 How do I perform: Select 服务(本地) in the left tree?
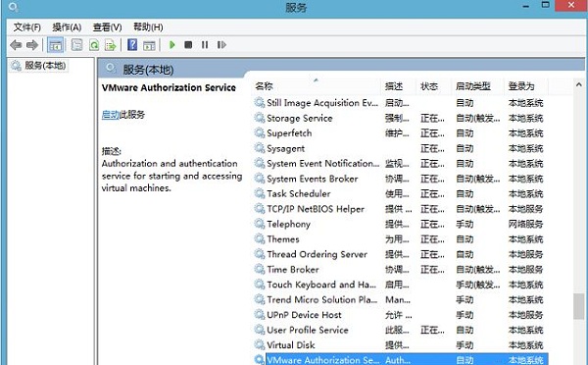45,66
